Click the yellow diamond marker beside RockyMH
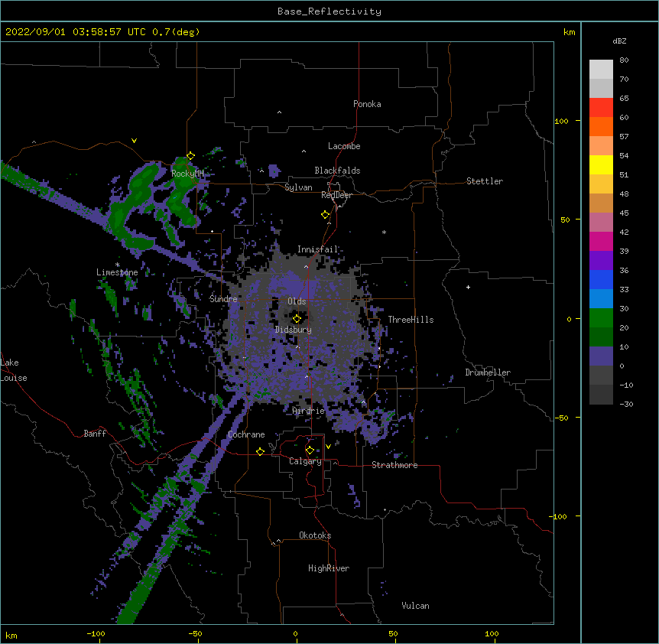Viewport: 659px width, 644px height. coord(191,156)
